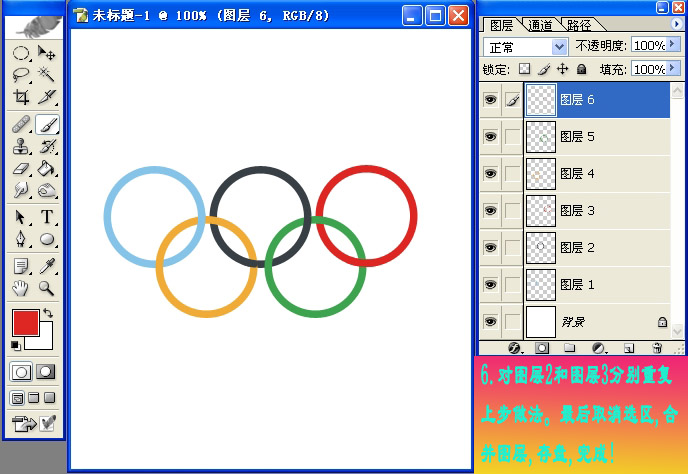Select the Lasso tool
Viewport: 688px width, 474px height.
coord(21,75)
